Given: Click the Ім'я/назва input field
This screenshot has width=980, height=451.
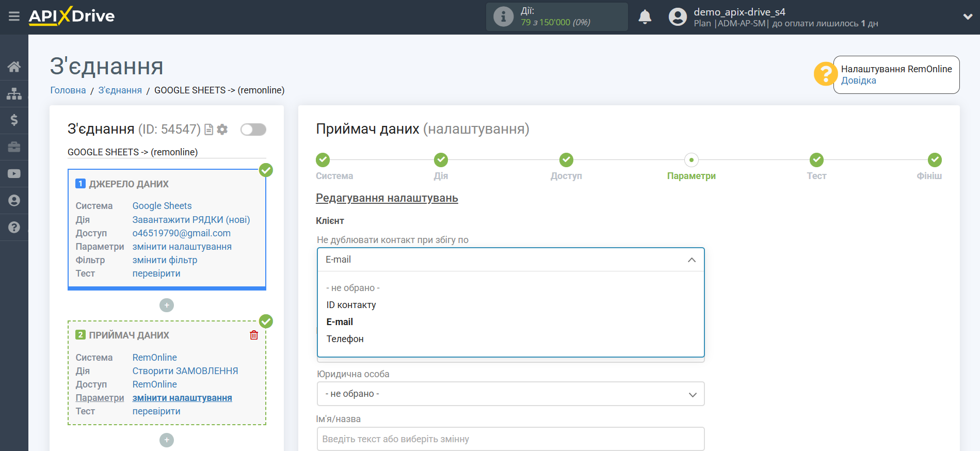Looking at the screenshot, I should 510,439.
